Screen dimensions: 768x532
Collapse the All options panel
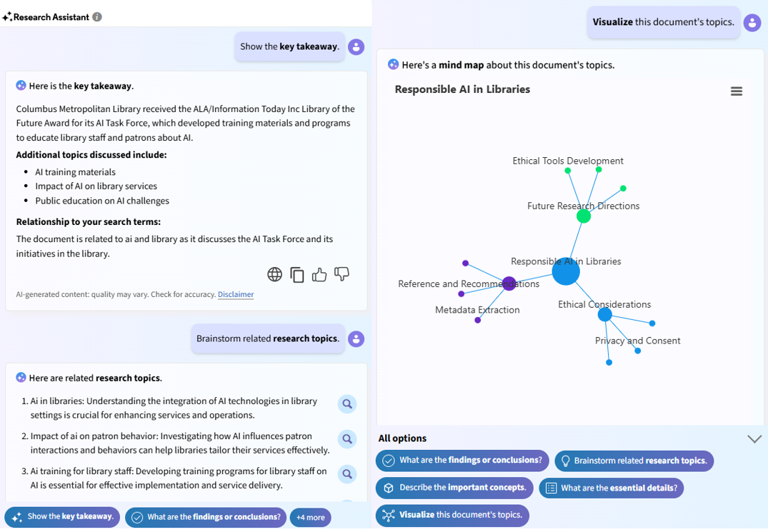coord(754,438)
